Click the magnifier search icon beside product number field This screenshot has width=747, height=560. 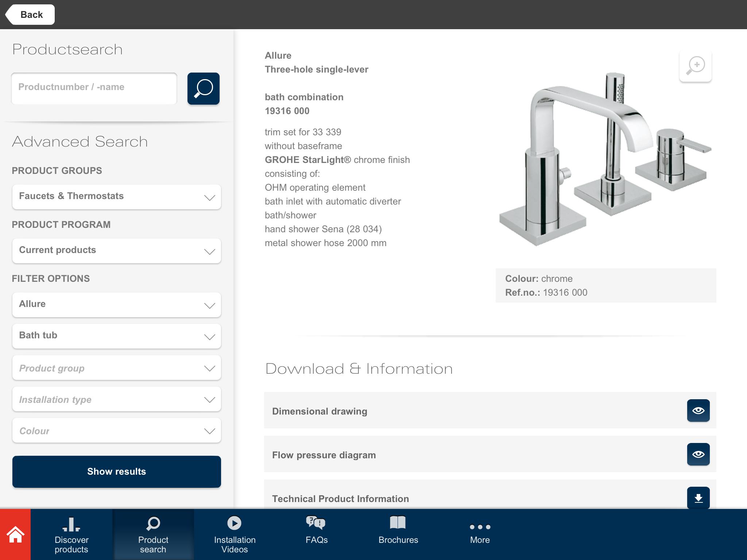(203, 88)
